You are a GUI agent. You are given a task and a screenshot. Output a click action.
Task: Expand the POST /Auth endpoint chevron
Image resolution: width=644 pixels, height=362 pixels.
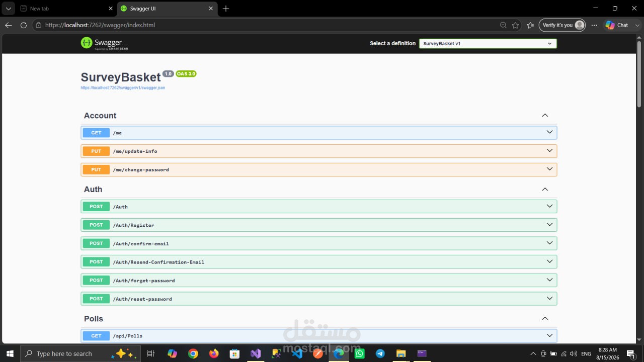(x=549, y=206)
